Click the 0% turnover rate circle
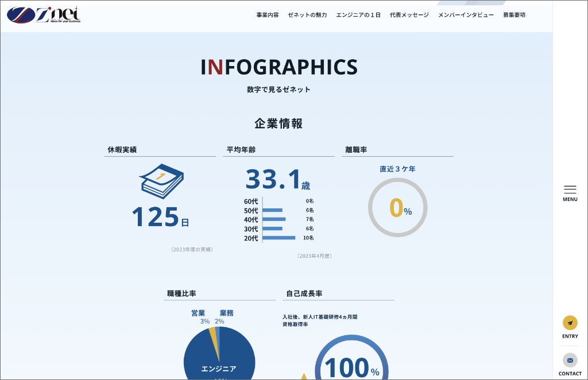 click(x=397, y=208)
